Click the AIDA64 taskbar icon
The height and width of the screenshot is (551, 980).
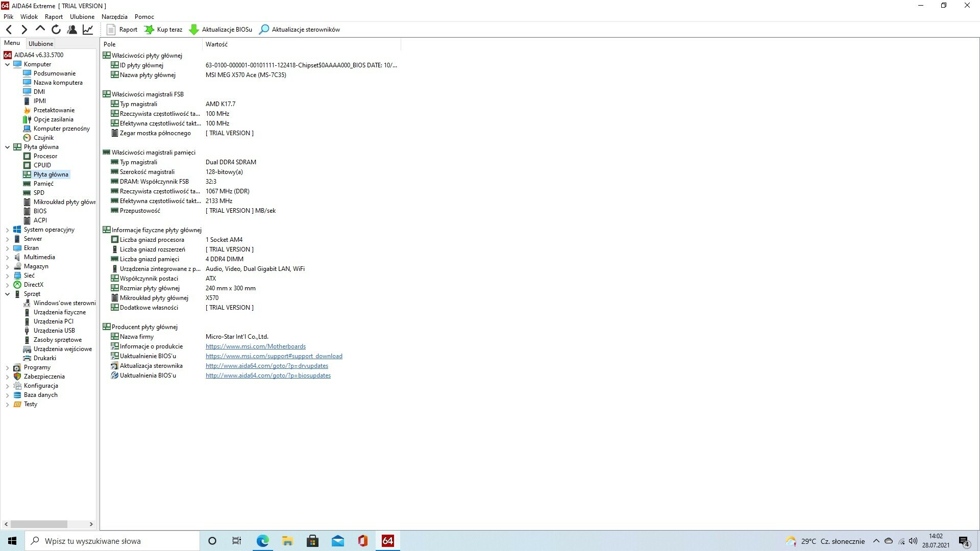(387, 541)
